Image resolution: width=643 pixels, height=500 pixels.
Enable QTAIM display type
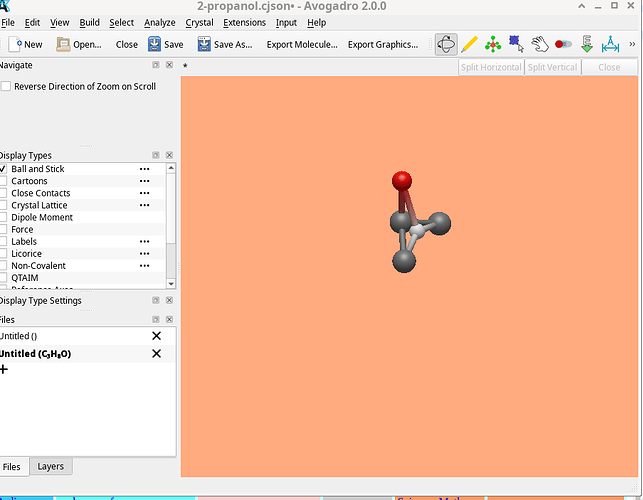(3, 278)
